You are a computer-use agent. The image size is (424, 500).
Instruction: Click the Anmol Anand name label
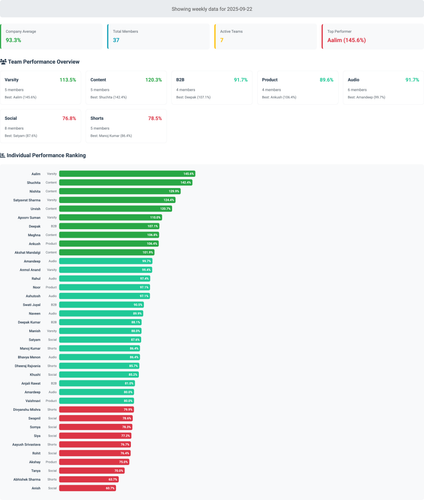30,270
